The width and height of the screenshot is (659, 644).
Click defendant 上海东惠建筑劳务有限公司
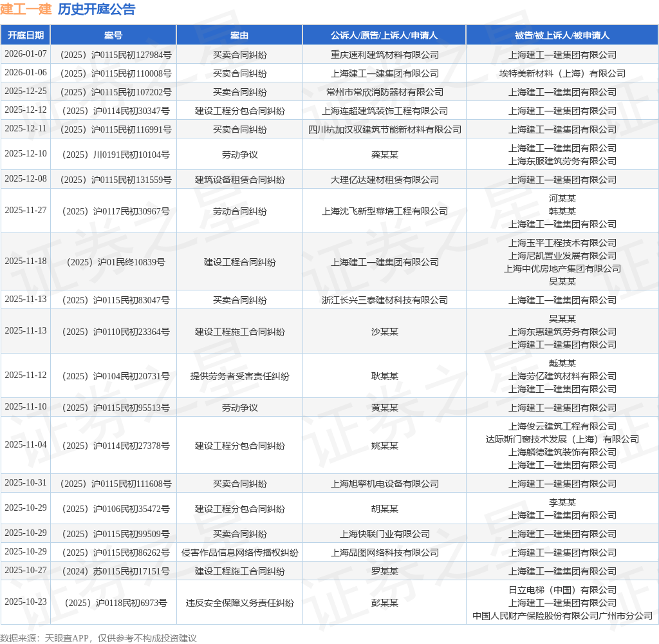click(562, 332)
